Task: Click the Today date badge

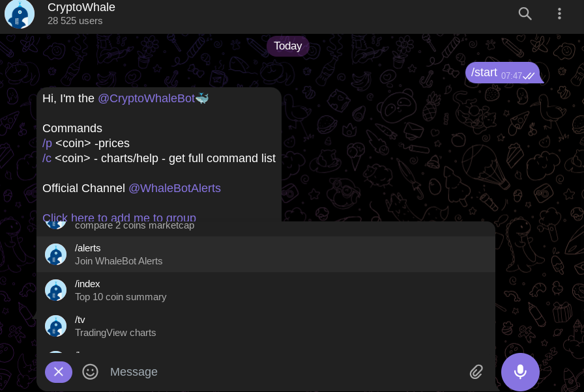Action: 287,46
